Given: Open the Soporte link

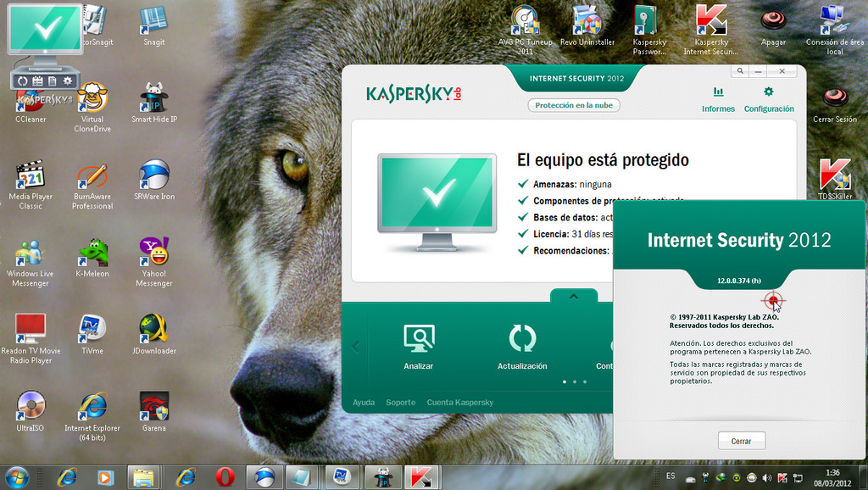Looking at the screenshot, I should 401,403.
